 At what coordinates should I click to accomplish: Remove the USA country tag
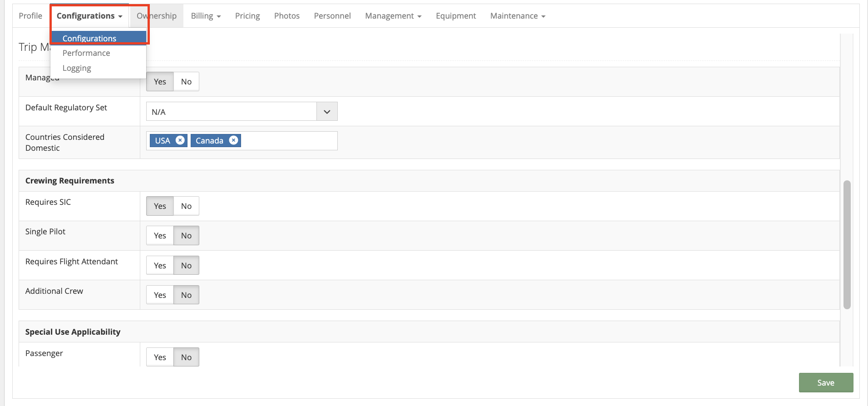(180, 140)
